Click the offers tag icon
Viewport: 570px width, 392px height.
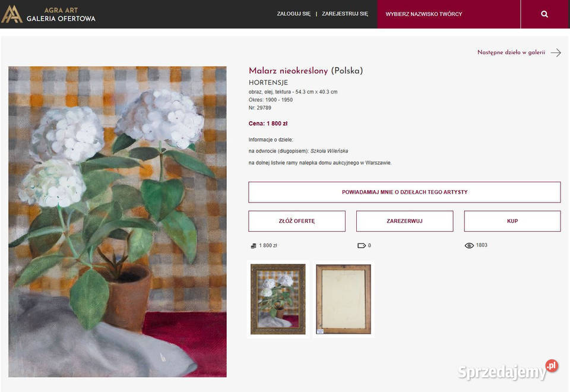[x=362, y=245]
